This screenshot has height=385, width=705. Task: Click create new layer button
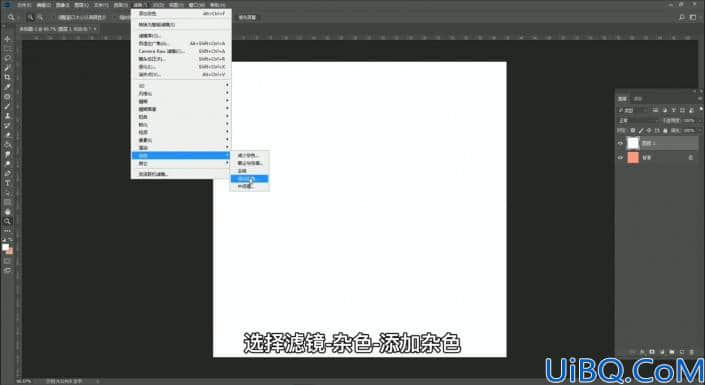(x=682, y=351)
